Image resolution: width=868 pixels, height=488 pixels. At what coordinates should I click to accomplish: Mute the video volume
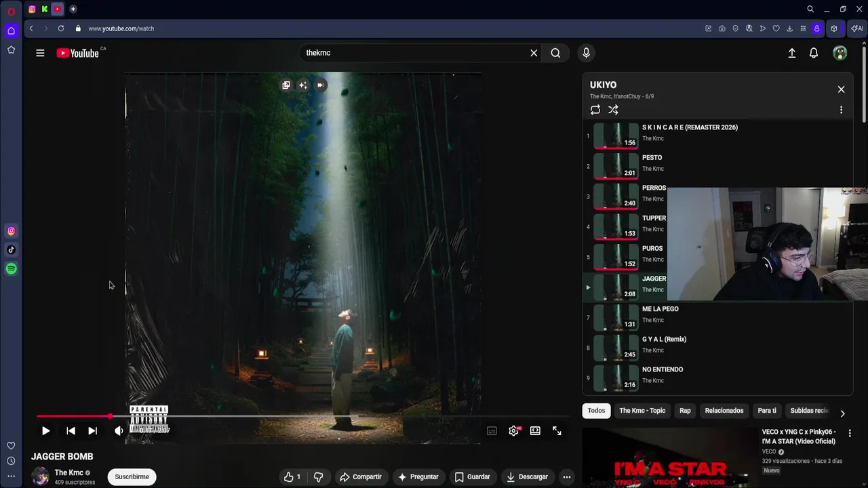[x=119, y=431]
